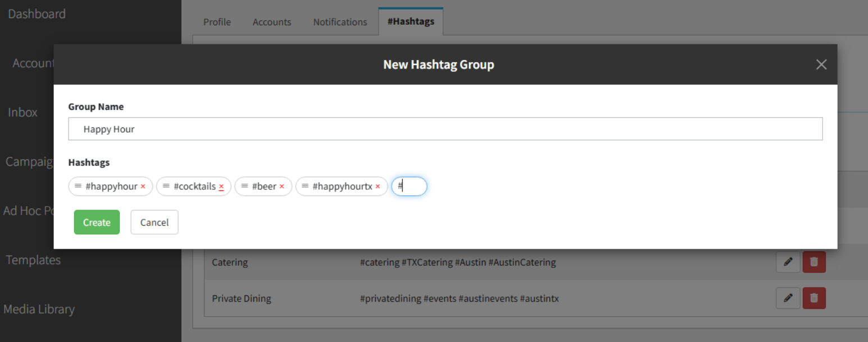This screenshot has height=342, width=868.
Task: Navigate to Media Library in sidebar
Action: point(39,309)
